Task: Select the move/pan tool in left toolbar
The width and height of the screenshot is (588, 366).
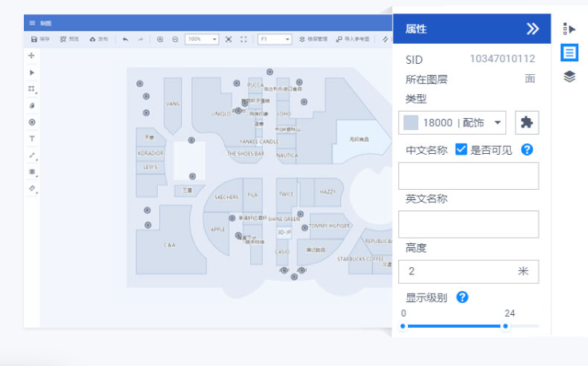Action: (x=32, y=56)
